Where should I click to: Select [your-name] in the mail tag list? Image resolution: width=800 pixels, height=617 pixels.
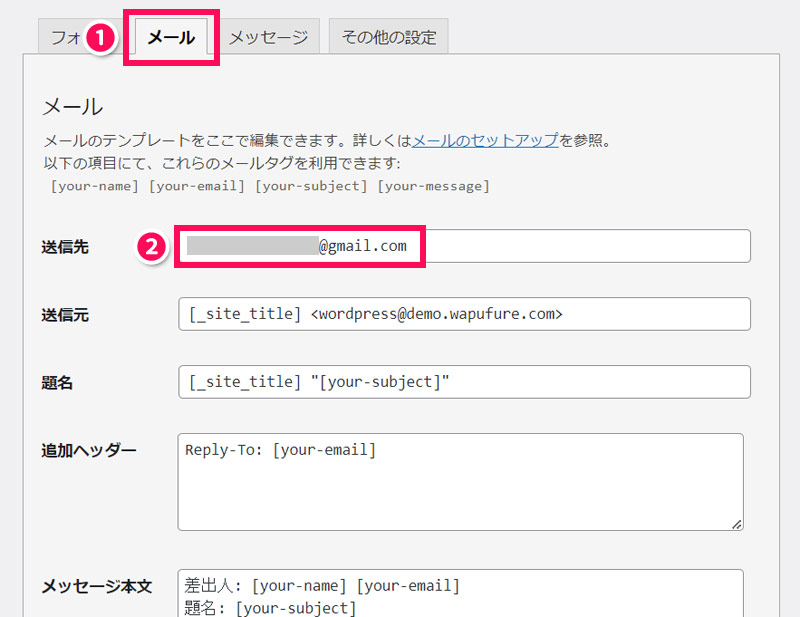point(95,186)
